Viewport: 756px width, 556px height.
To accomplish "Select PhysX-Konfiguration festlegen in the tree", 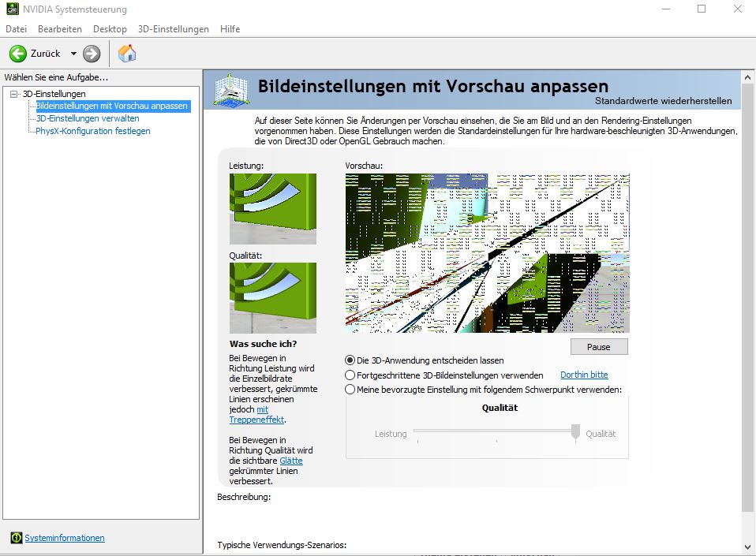I will point(93,131).
